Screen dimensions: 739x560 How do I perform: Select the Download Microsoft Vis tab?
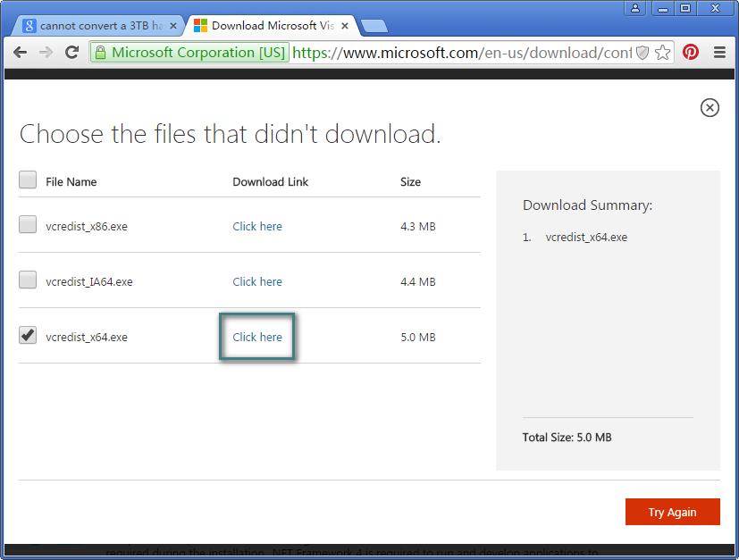[x=273, y=25]
